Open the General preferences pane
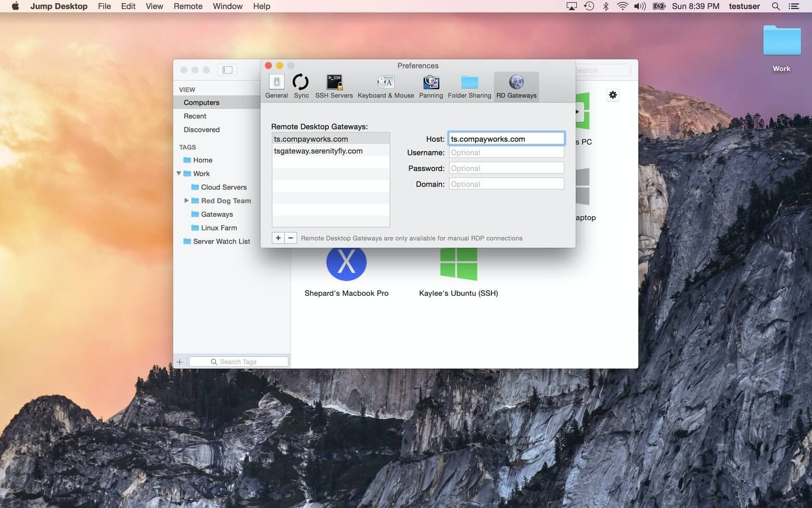The width and height of the screenshot is (812, 508). coord(276,85)
